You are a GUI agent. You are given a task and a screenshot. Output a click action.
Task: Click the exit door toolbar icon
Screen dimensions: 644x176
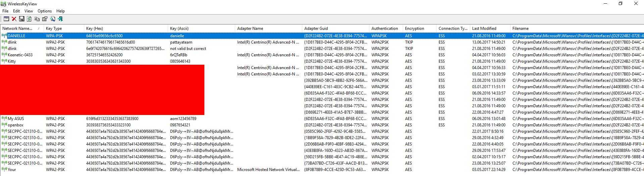click(60, 19)
